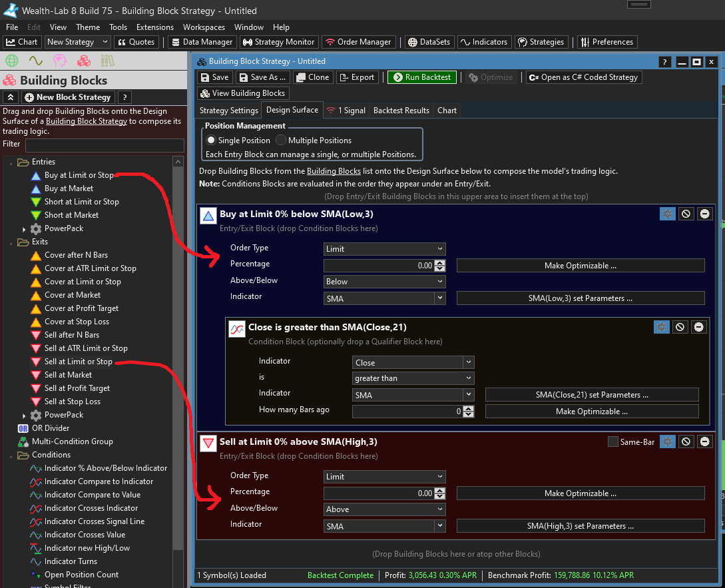Click SMA(Low,3) set Parameters button
725x588 pixels.
[580, 298]
